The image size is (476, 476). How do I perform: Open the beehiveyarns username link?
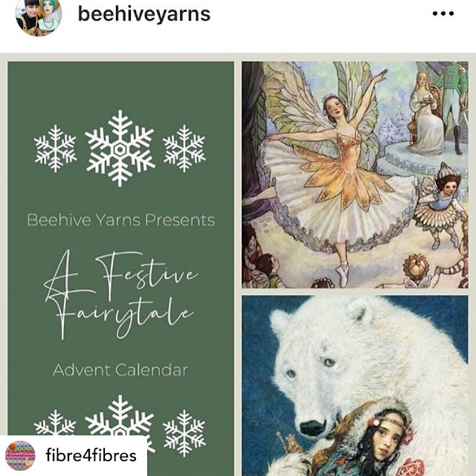point(144,14)
